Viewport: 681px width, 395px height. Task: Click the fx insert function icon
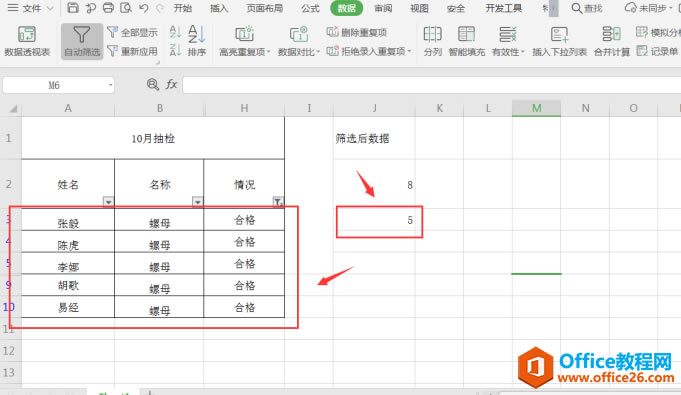[172, 84]
